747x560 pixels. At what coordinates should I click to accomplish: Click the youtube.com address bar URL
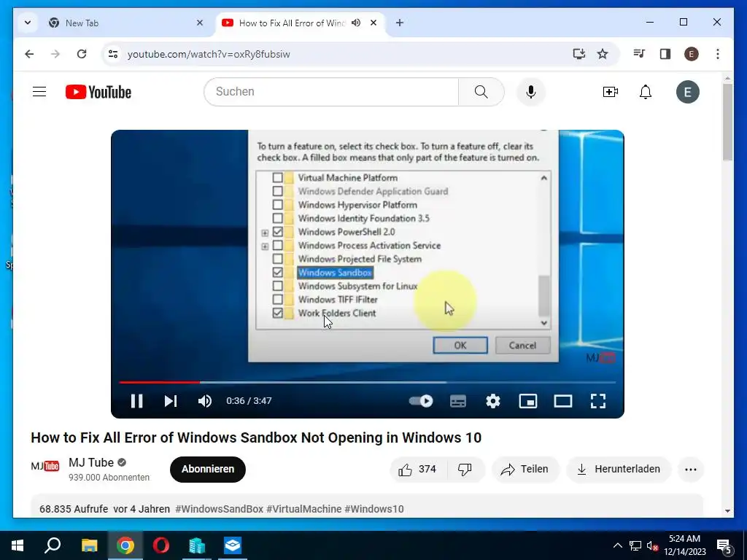(x=209, y=54)
